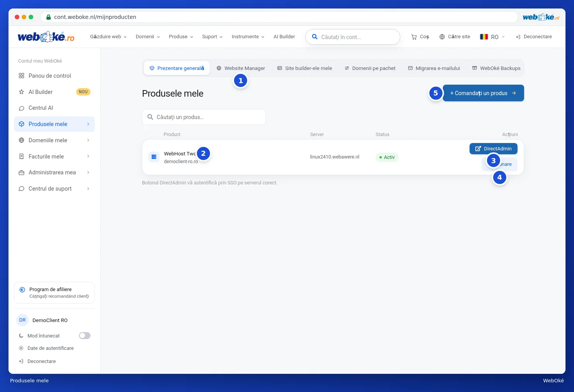574x392 pixels.
Task: Expand the Domeniile mele chevron
Action: [x=88, y=140]
